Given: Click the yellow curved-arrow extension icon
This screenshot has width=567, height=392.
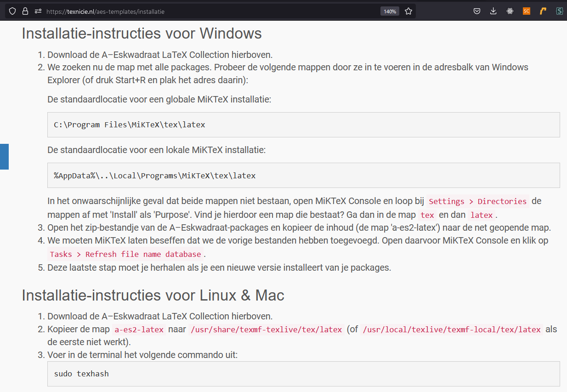Looking at the screenshot, I should pyautogui.click(x=543, y=11).
